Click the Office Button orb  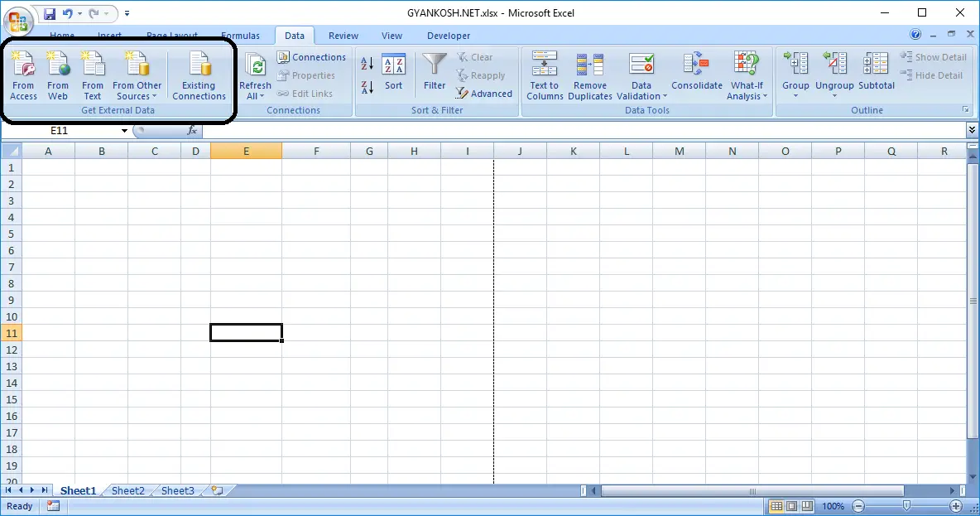(18, 20)
